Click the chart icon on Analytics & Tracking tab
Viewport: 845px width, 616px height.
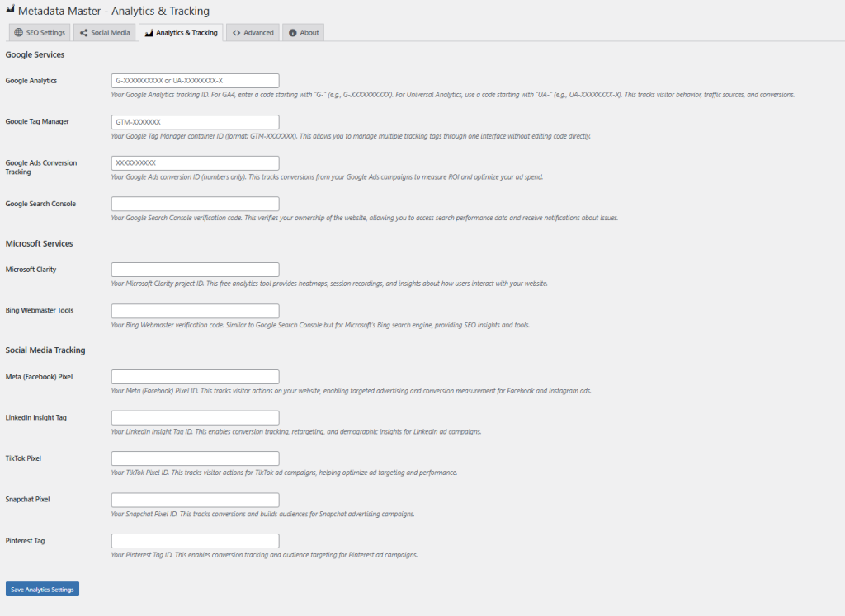149,33
